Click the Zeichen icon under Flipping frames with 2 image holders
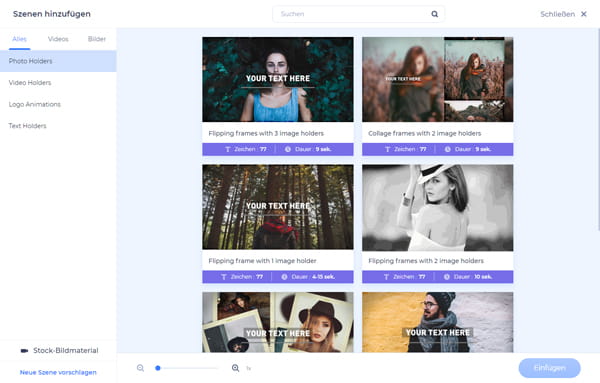The image size is (600, 383). pyautogui.click(x=386, y=277)
